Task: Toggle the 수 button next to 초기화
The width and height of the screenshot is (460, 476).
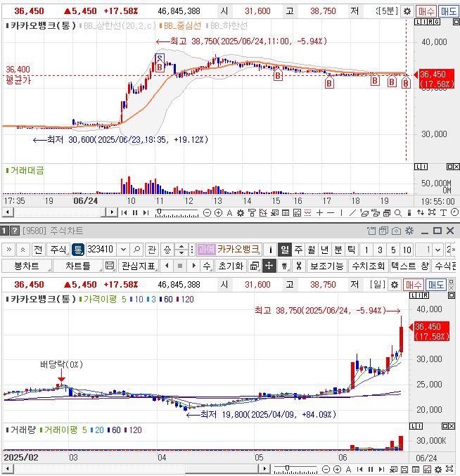Action: [207, 266]
